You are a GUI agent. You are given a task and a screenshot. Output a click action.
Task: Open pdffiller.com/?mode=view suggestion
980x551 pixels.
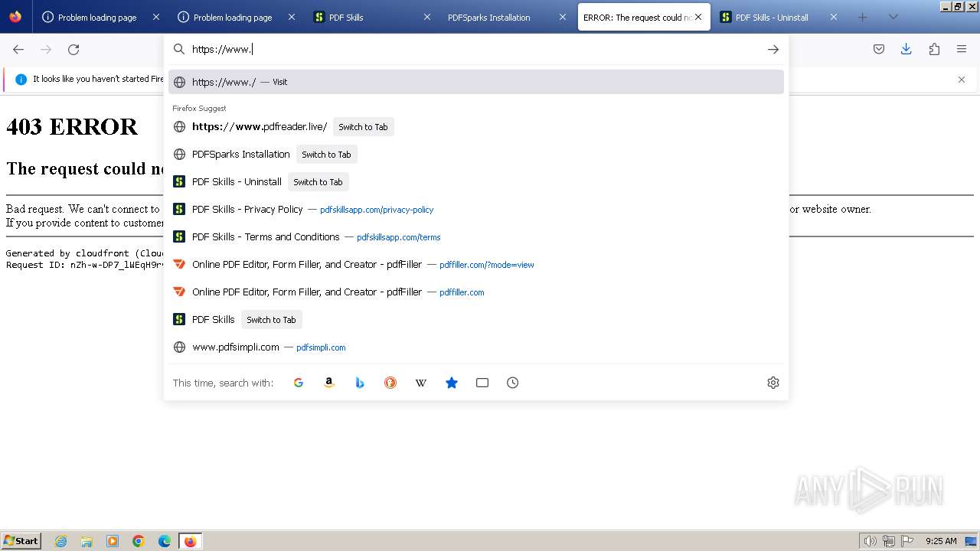coord(476,265)
